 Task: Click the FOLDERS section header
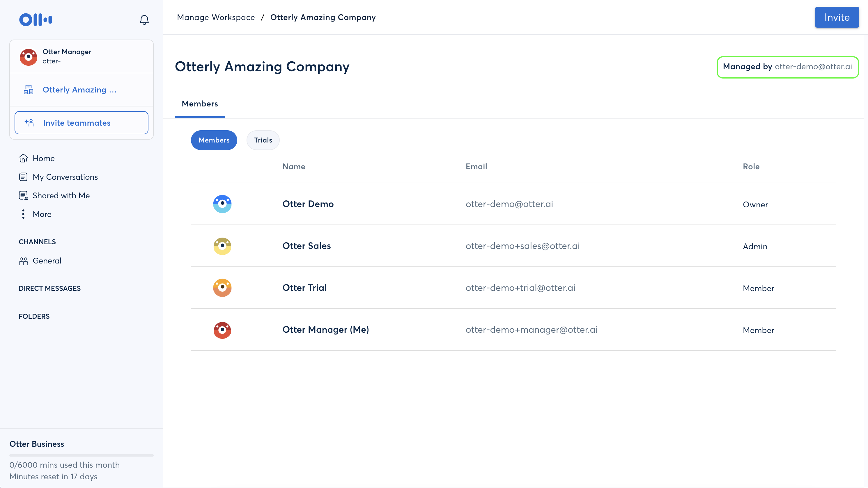click(x=34, y=316)
